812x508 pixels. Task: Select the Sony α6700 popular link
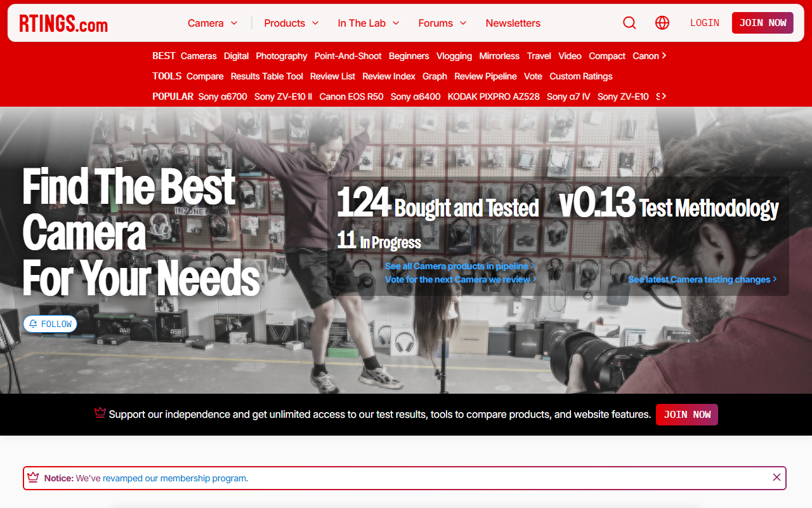223,97
